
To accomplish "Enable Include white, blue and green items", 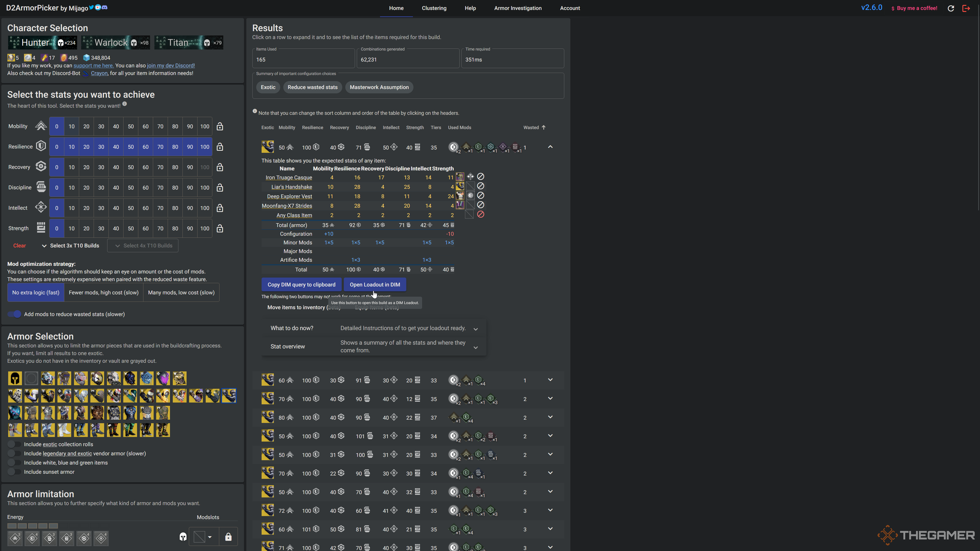I will (15, 463).
